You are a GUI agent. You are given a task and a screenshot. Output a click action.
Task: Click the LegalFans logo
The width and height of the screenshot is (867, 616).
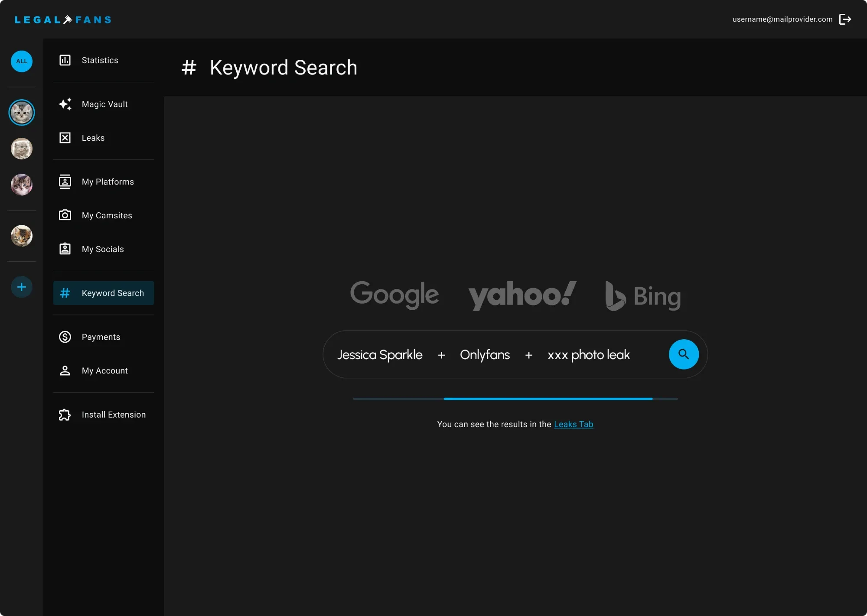click(x=63, y=19)
